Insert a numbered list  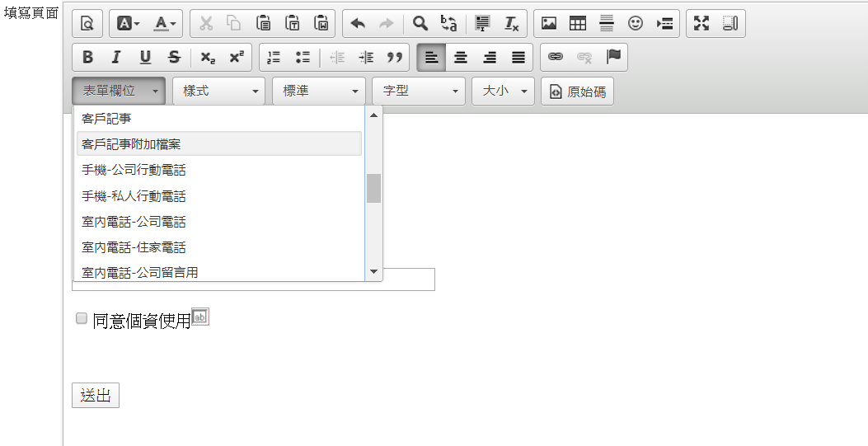click(x=274, y=57)
